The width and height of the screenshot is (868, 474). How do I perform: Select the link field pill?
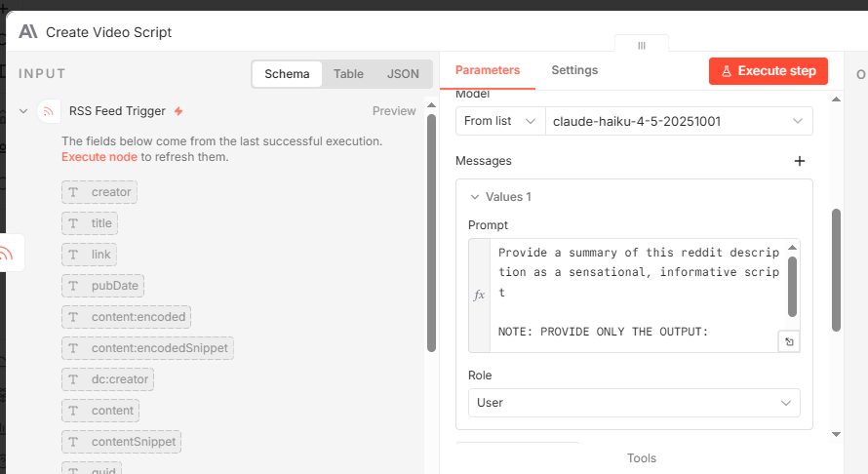89,255
